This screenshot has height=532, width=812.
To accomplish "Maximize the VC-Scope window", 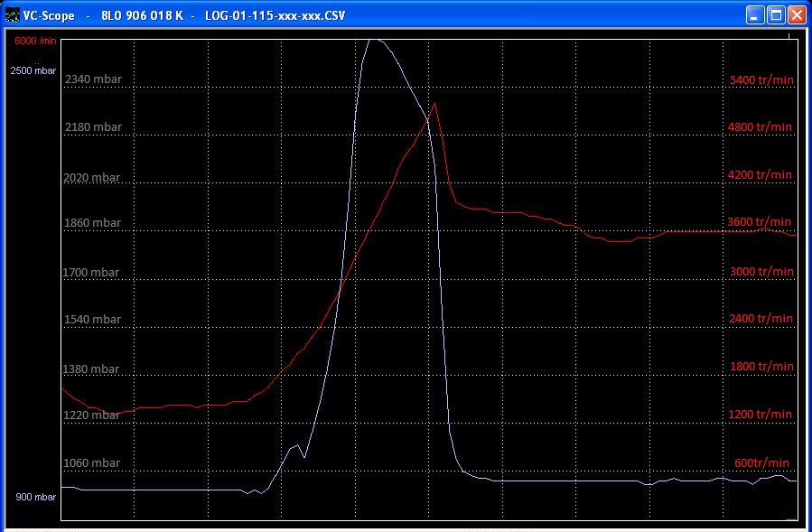I will (776, 15).
